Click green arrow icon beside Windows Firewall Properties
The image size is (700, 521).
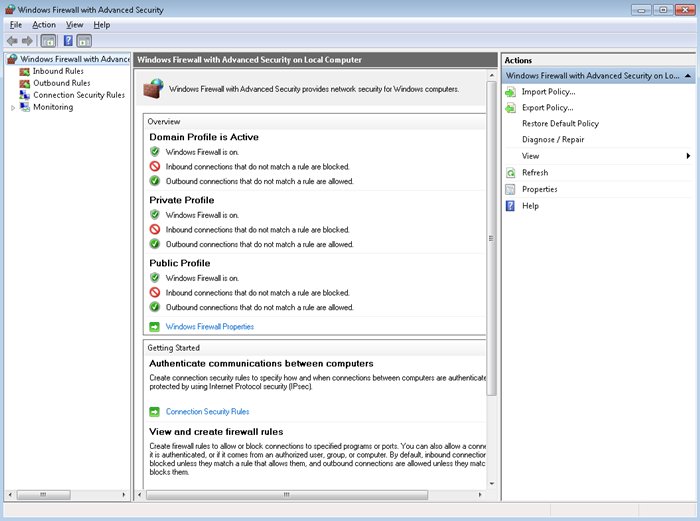(154, 327)
